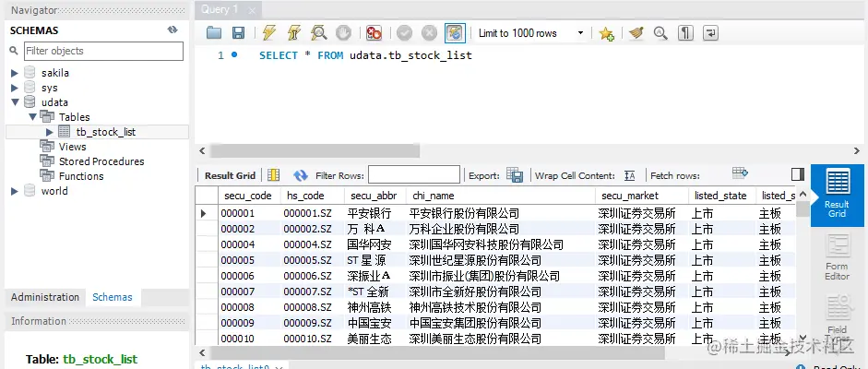The image size is (868, 369).
Task: Expand the sys schema
Action: [x=15, y=88]
